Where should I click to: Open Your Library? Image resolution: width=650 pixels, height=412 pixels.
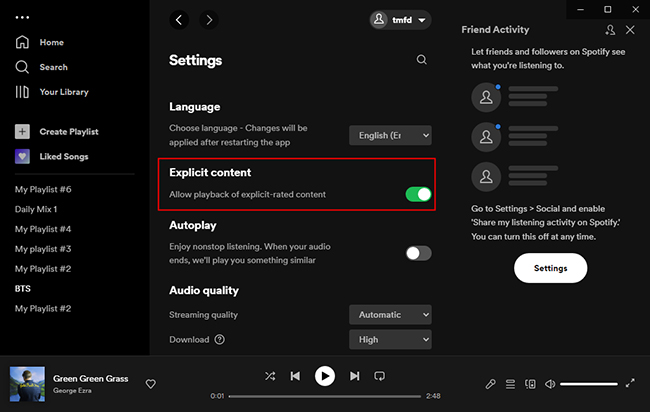click(x=52, y=92)
